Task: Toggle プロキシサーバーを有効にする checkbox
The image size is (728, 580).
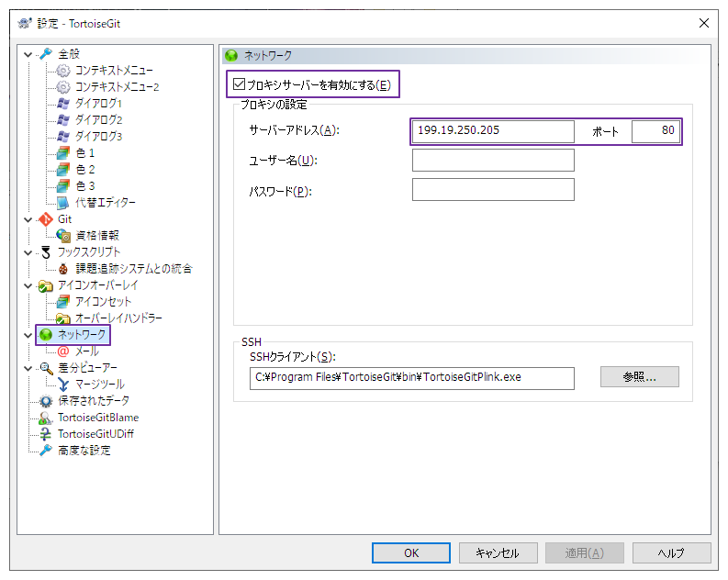Action: coord(239,84)
